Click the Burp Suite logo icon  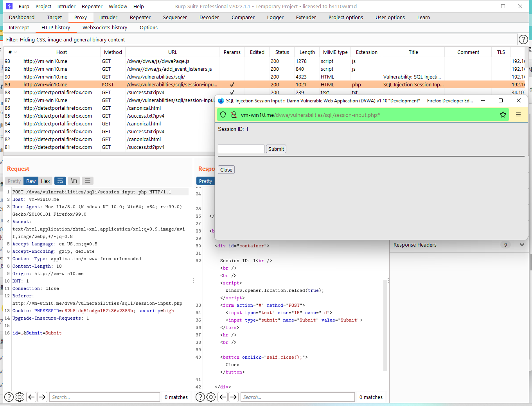(x=9, y=6)
